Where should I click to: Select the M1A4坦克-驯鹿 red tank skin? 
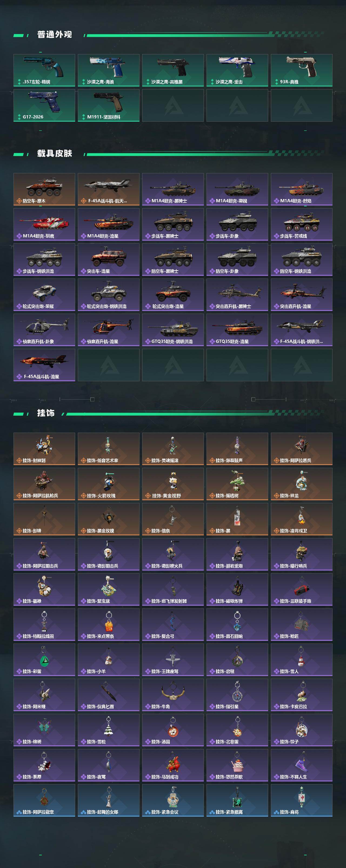click(x=44, y=224)
